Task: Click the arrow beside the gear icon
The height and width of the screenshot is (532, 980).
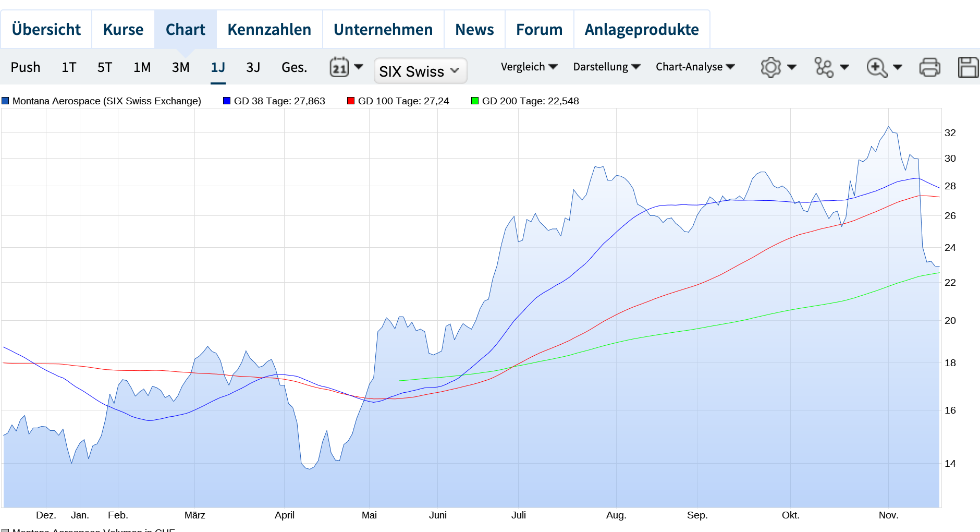Action: click(792, 67)
